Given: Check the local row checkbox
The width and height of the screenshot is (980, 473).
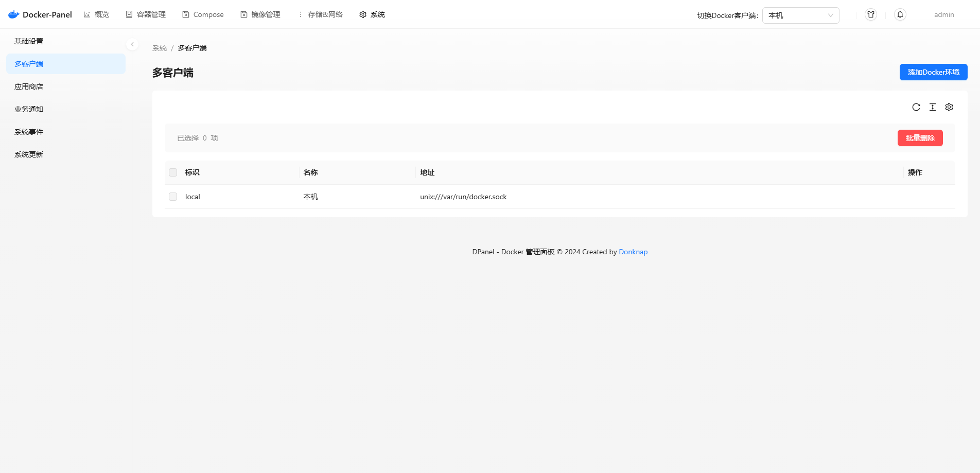Looking at the screenshot, I should pos(173,197).
